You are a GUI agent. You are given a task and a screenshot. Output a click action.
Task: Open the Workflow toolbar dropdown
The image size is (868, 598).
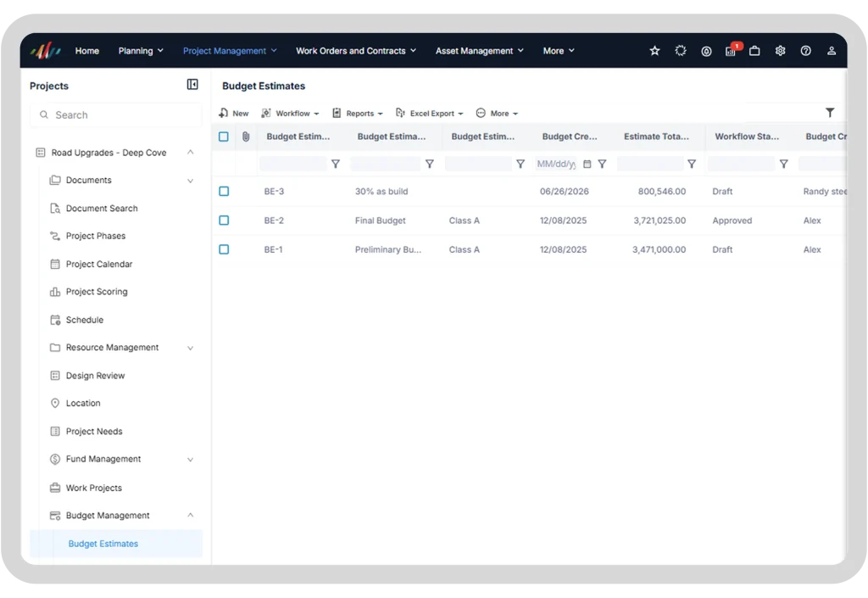[x=290, y=113]
